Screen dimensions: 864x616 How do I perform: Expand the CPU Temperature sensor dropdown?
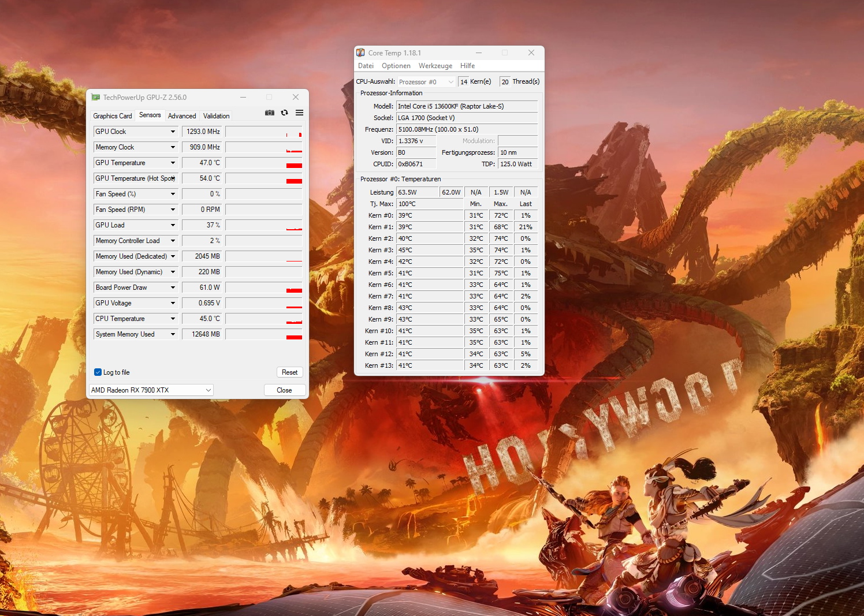[x=173, y=319]
